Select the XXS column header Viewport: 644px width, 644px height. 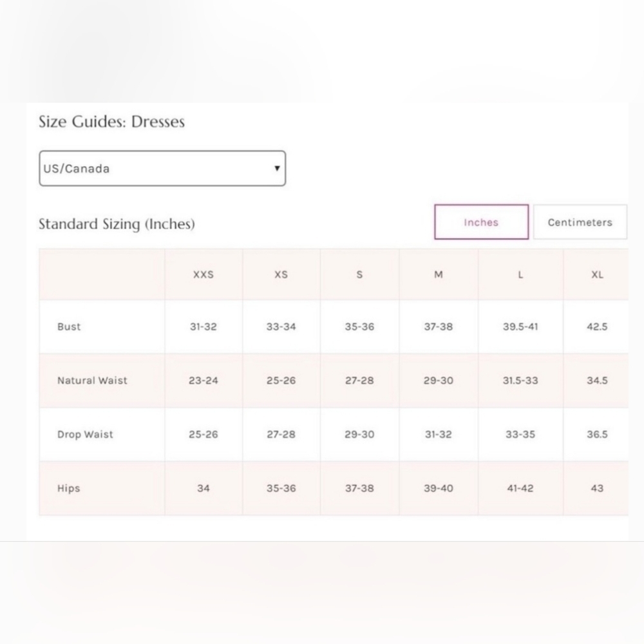(204, 274)
